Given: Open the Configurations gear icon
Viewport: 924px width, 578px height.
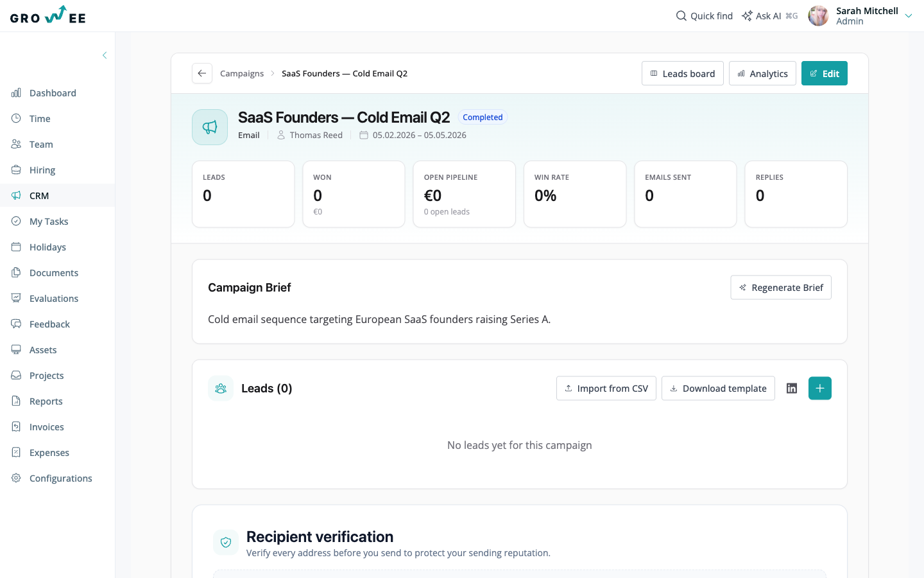Looking at the screenshot, I should (x=16, y=478).
